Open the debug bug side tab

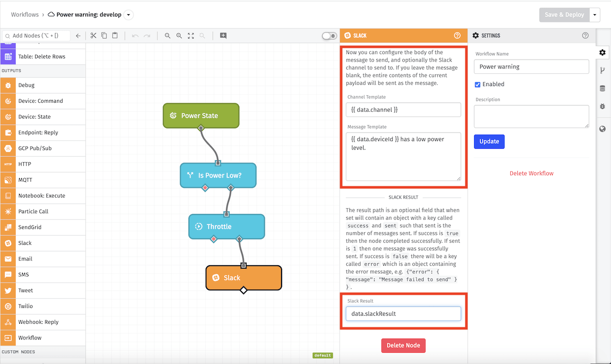(603, 106)
